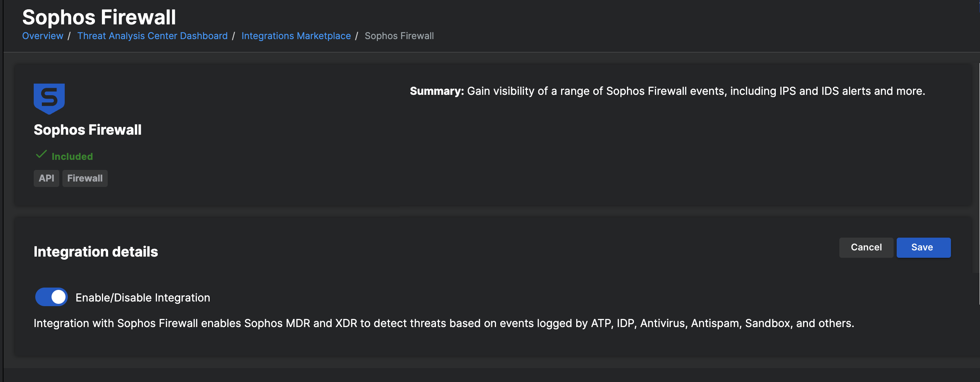Navigate to Integrations Marketplace breadcrumb link
The height and width of the screenshot is (382, 980).
coord(296,36)
